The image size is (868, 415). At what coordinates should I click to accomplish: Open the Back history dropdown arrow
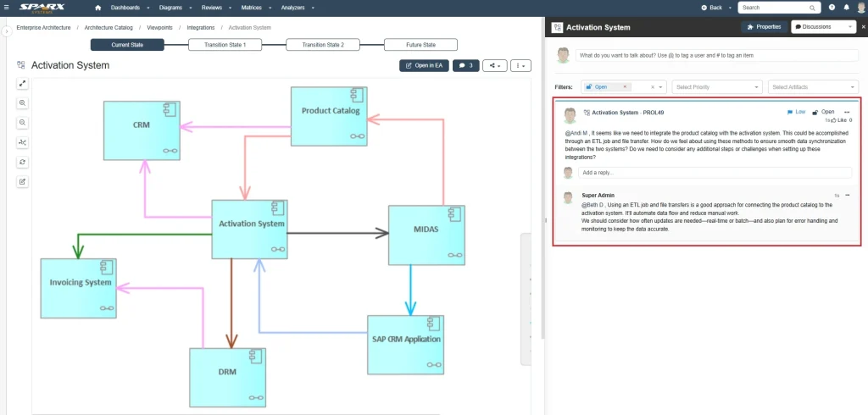[731, 8]
